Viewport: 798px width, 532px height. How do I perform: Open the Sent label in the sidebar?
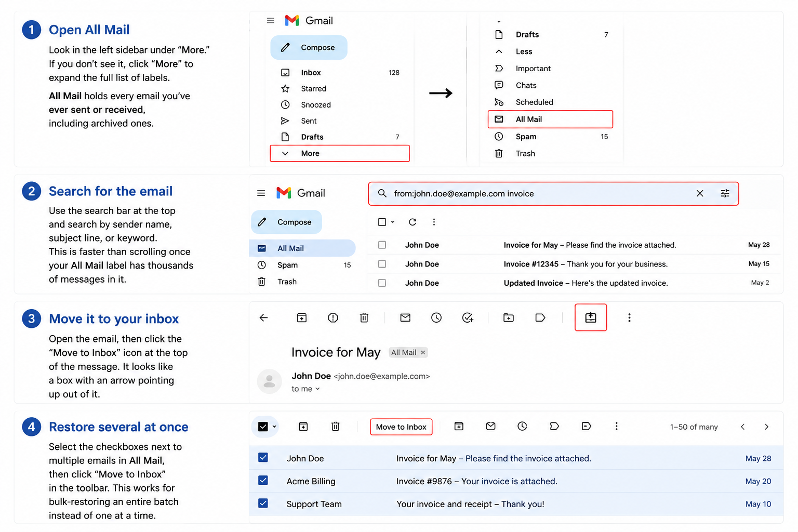click(340, 121)
